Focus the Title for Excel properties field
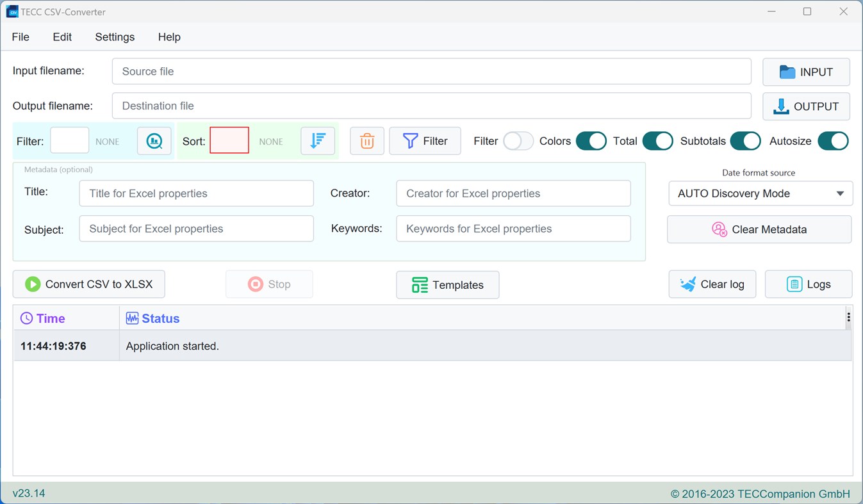Screen dimensions: 863x504 click(196, 193)
